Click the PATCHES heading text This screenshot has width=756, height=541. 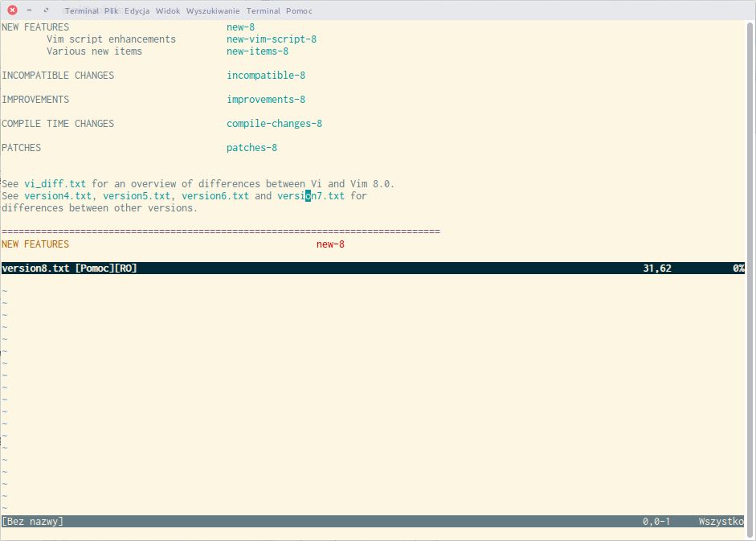pos(21,148)
